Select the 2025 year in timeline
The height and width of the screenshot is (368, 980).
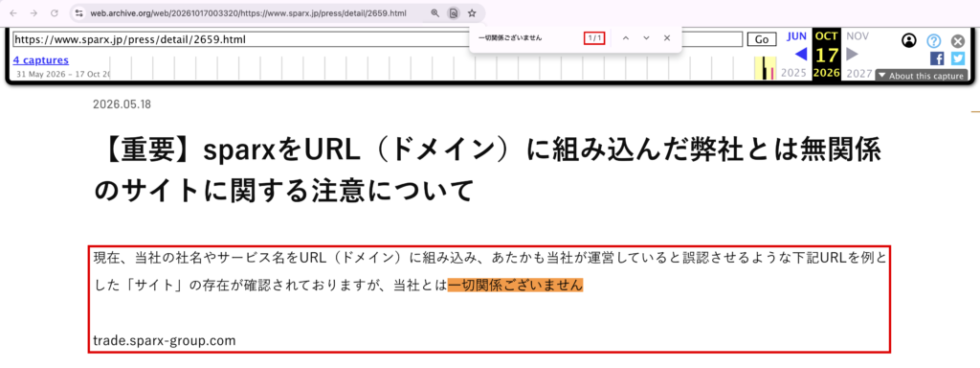tap(794, 73)
